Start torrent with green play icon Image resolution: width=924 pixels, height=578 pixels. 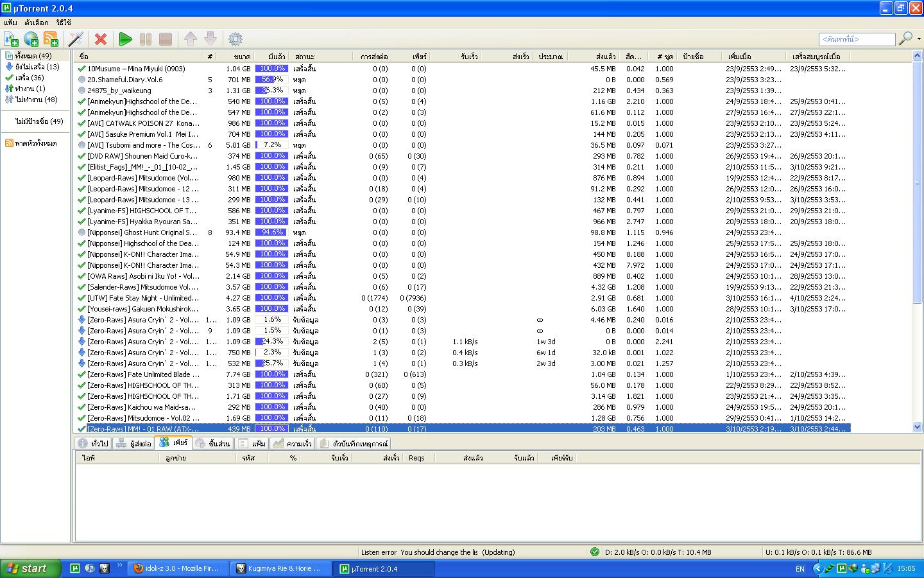coord(126,39)
